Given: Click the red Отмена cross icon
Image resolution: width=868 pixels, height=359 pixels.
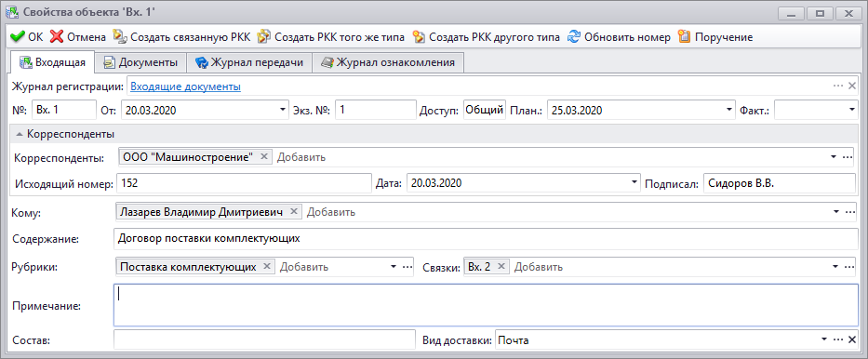Looking at the screenshot, I should (x=57, y=37).
